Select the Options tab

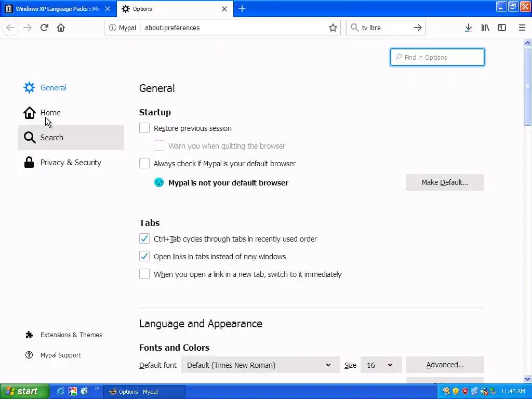click(175, 9)
